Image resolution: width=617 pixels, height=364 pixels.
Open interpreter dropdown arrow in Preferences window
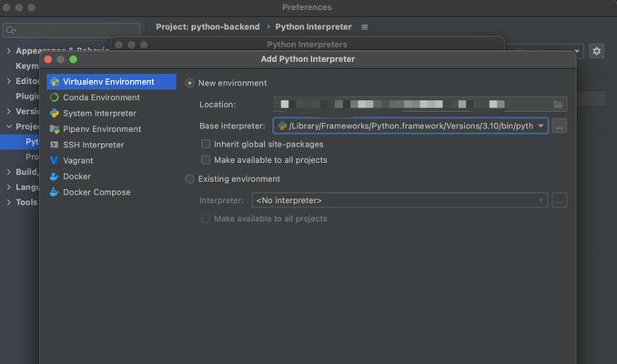tap(577, 51)
